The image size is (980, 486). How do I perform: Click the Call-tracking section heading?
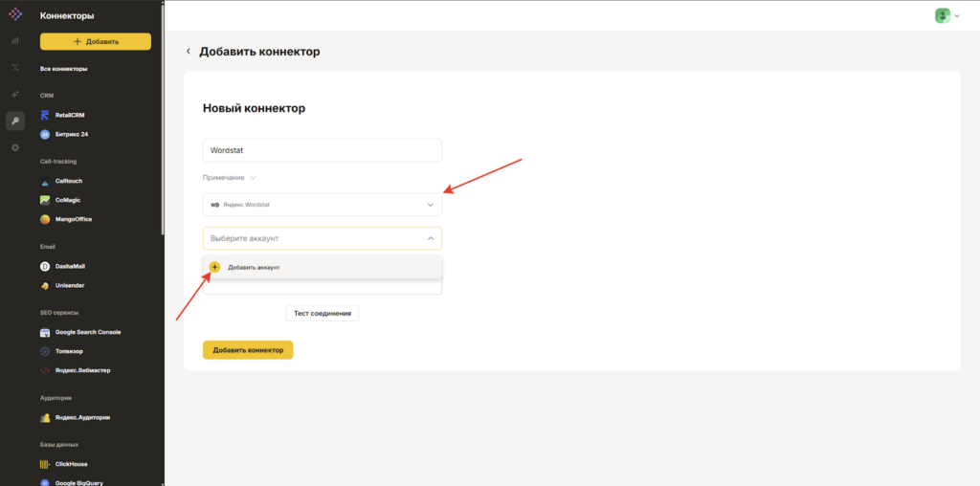point(58,162)
